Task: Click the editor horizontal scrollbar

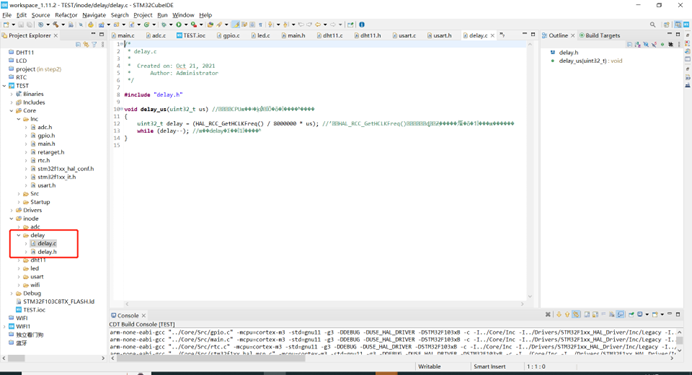Action: [x=324, y=304]
